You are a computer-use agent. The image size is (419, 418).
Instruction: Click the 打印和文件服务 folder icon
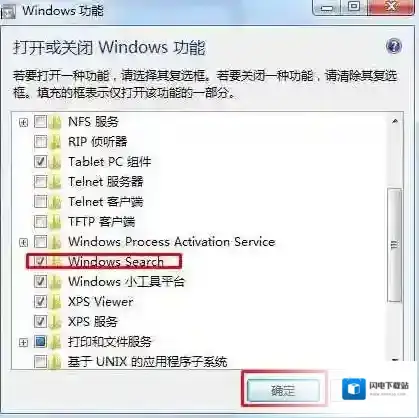[55, 342]
